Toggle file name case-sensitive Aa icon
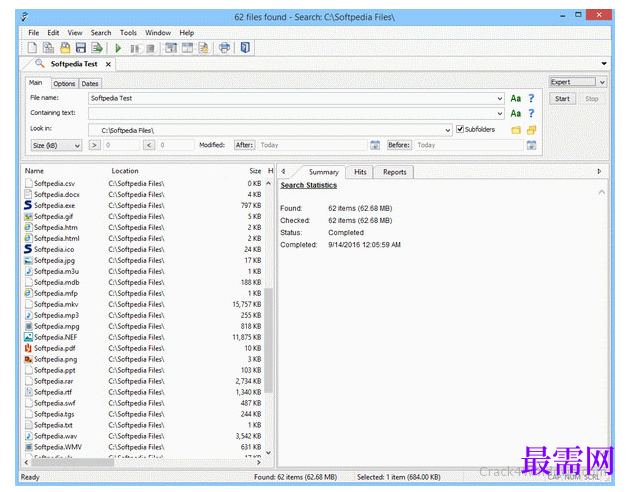 point(516,98)
